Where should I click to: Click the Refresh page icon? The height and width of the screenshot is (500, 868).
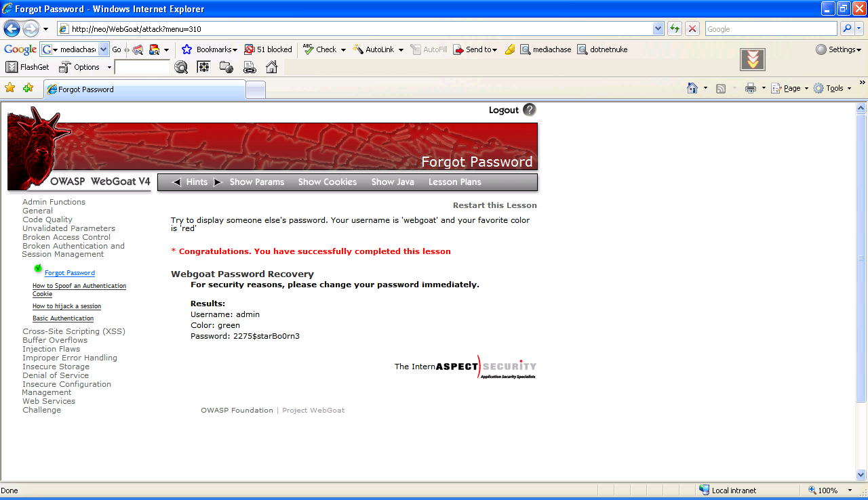675,29
